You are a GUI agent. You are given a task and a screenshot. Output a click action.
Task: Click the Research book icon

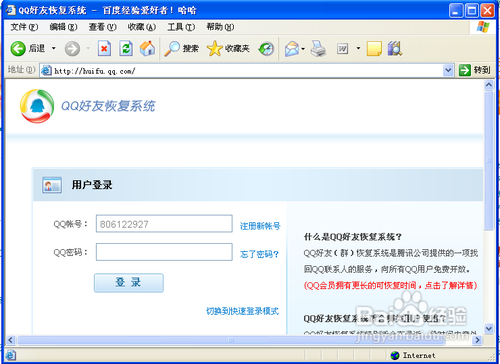[395, 49]
